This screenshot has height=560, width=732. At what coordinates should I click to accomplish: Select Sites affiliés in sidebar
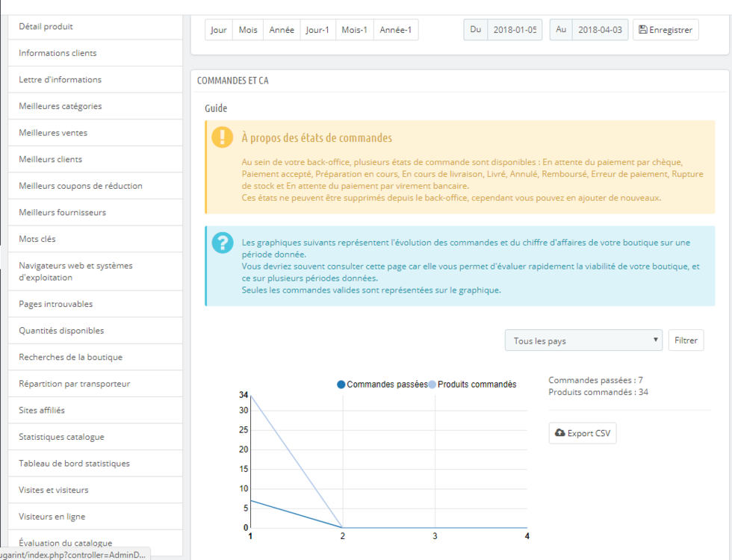coord(96,410)
